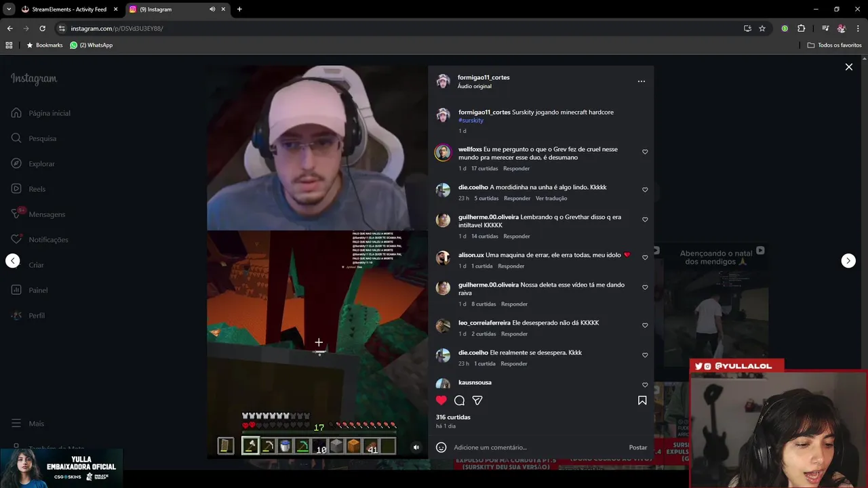Image resolution: width=868 pixels, height=488 pixels.
Task: Open Mensagens inbox
Action: tap(39, 214)
